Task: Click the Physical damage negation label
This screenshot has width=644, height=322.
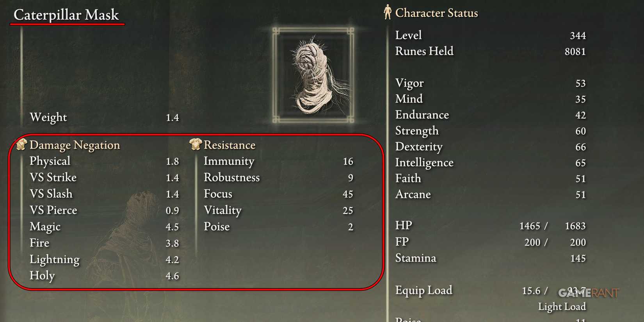Action: 50,161
